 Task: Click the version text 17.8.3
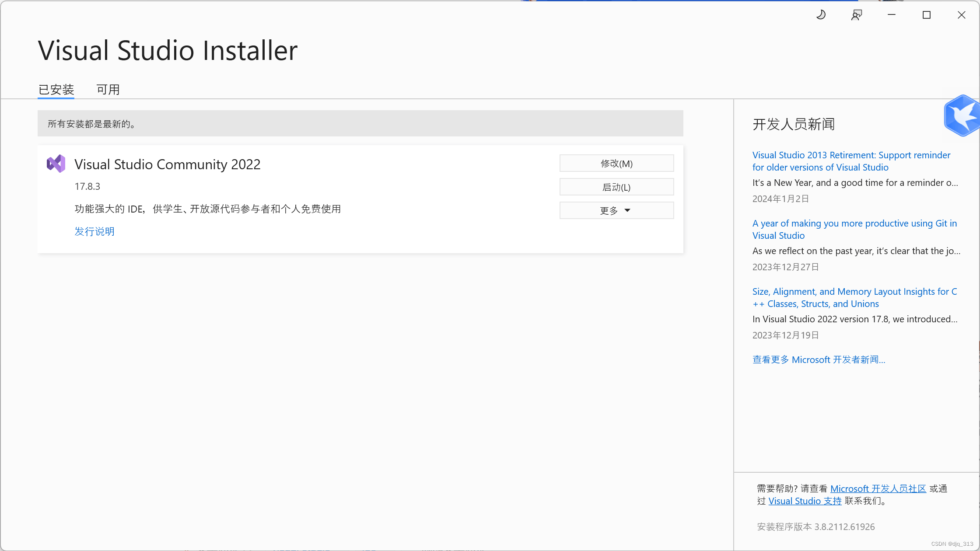click(87, 186)
